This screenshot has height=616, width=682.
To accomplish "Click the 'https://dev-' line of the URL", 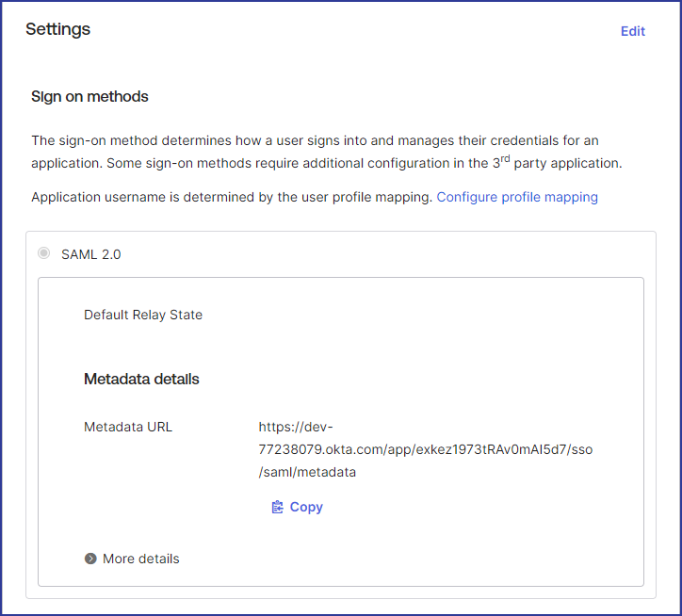I will [x=297, y=427].
